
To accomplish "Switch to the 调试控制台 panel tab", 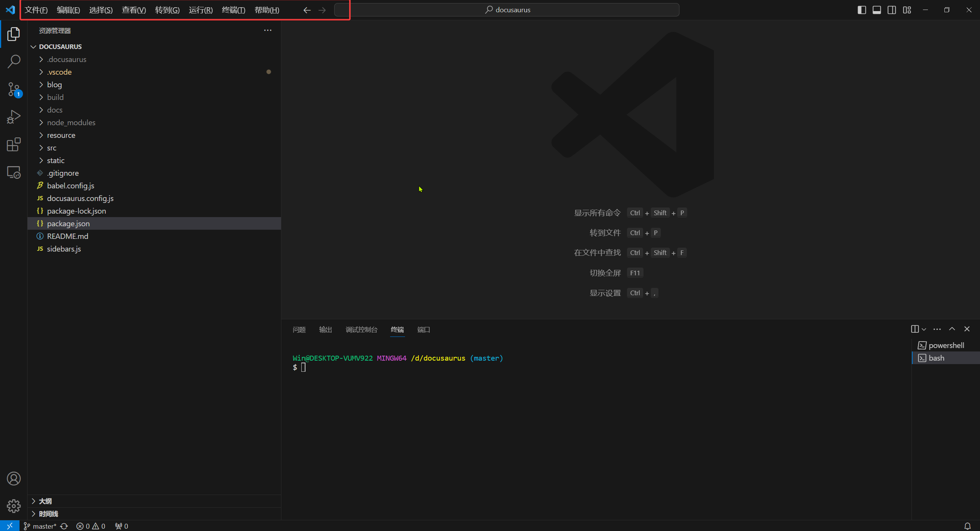I will pos(361,330).
